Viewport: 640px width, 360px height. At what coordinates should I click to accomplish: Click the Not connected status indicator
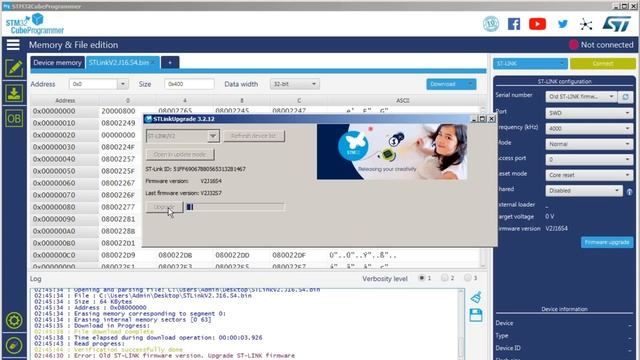(601, 44)
